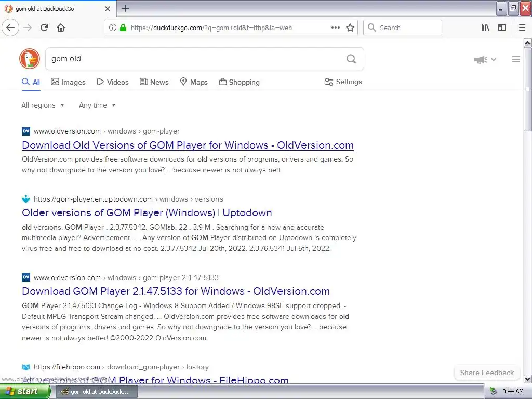Open Older versions of GOM Player Uptodown link

coord(147,212)
